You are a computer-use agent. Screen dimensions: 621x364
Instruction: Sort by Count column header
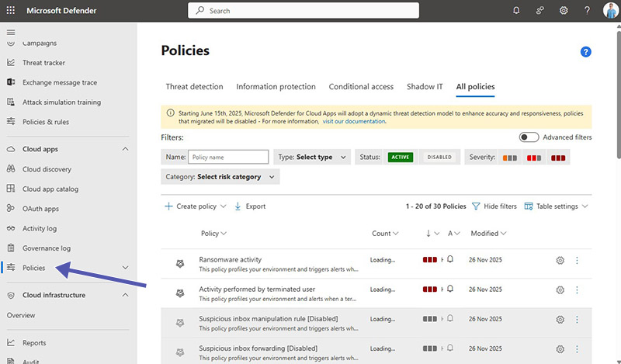coord(385,234)
